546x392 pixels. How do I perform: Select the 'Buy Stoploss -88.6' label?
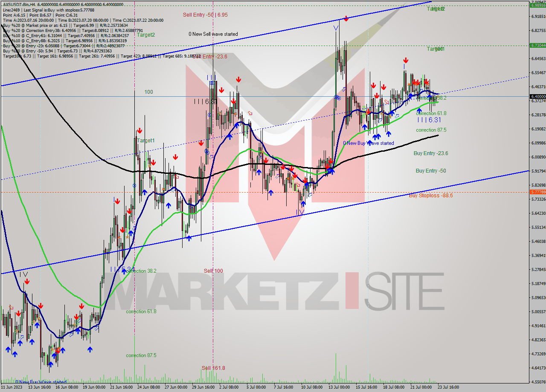point(430,196)
